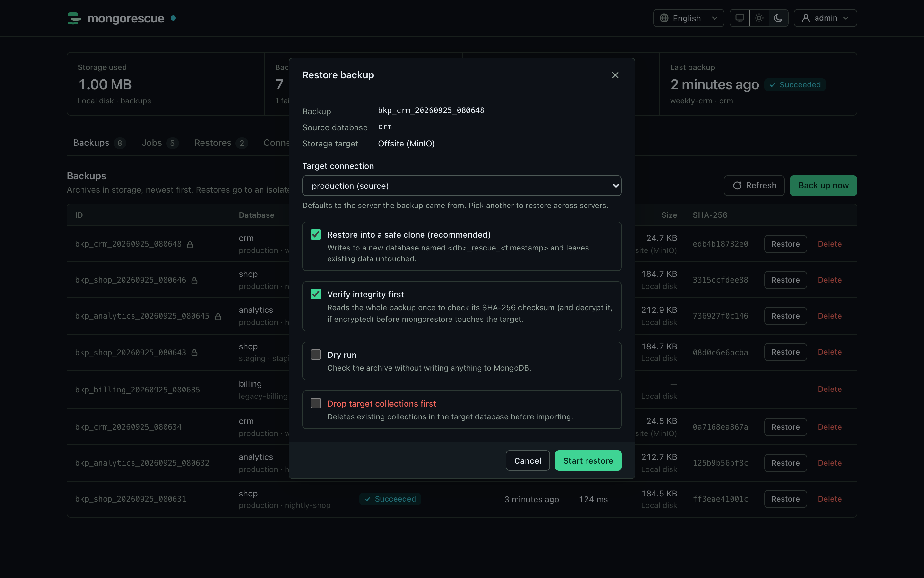Click backup ID bkp_crm_20260925_080648 in table

coord(128,244)
